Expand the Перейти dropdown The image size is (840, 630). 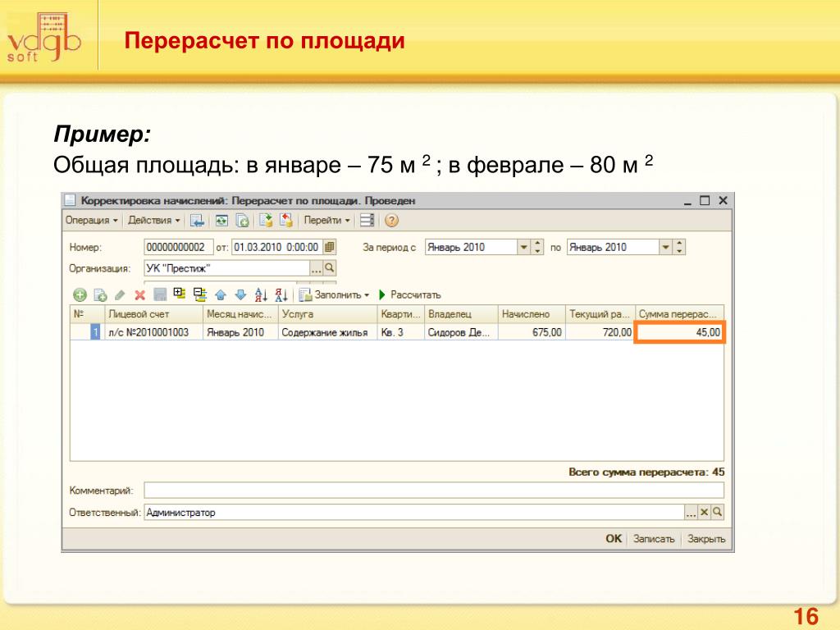click(326, 220)
